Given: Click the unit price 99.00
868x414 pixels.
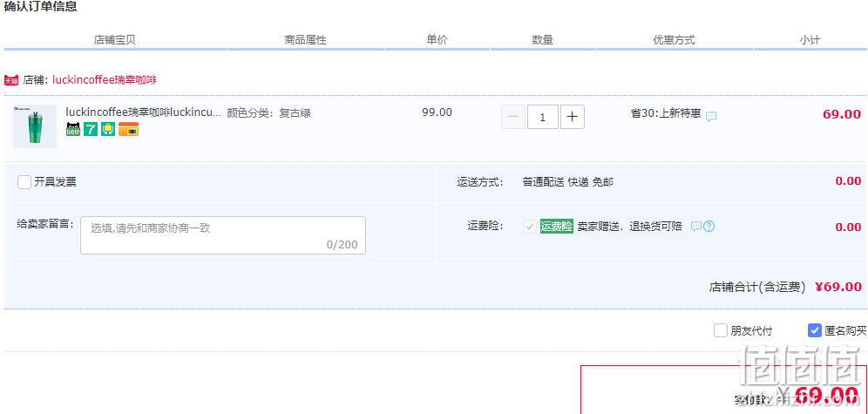Looking at the screenshot, I should tap(437, 112).
